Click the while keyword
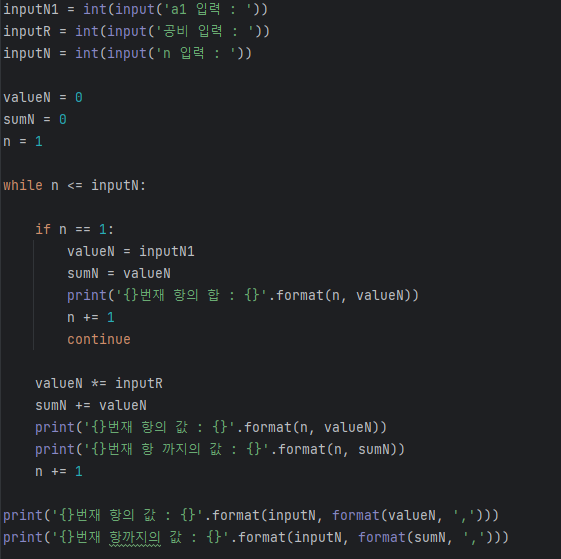 coord(23,185)
